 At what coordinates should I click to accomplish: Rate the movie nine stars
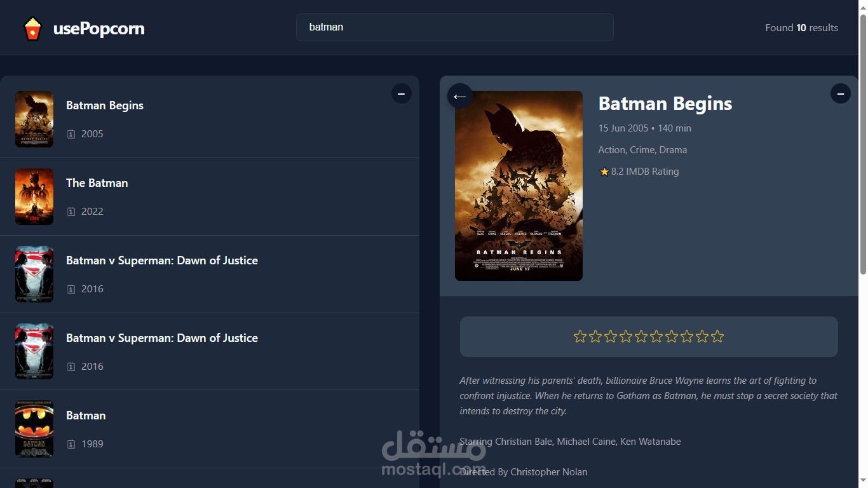click(x=702, y=337)
